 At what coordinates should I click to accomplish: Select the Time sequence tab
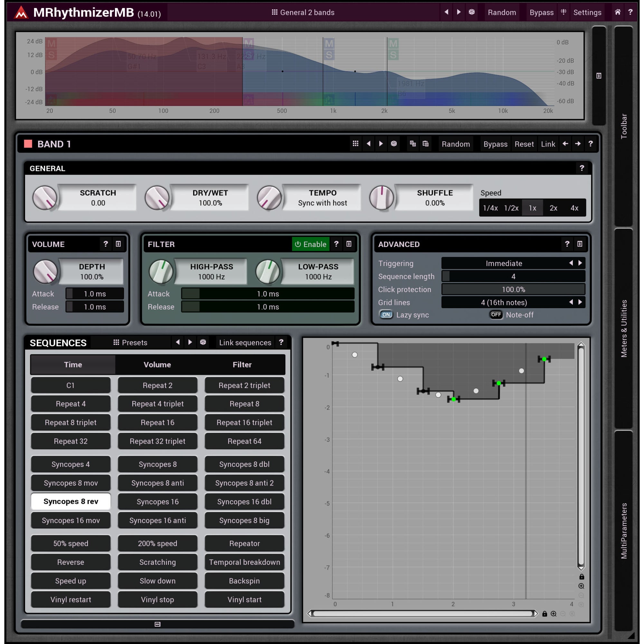click(x=73, y=364)
